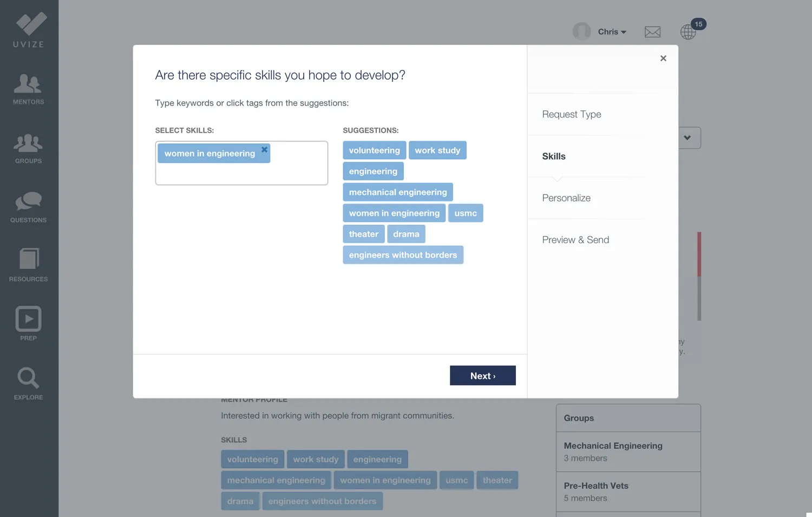Jump to Preview & Send step

click(575, 240)
